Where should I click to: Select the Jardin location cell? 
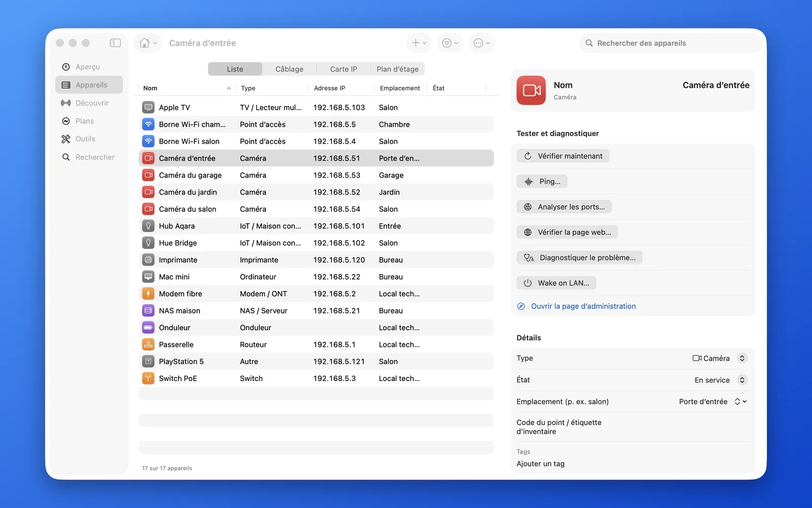pos(389,193)
